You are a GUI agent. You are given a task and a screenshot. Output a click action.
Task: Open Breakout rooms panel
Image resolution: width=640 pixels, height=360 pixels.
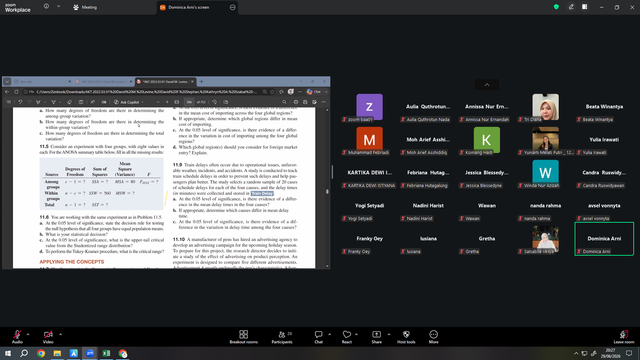[x=244, y=337]
